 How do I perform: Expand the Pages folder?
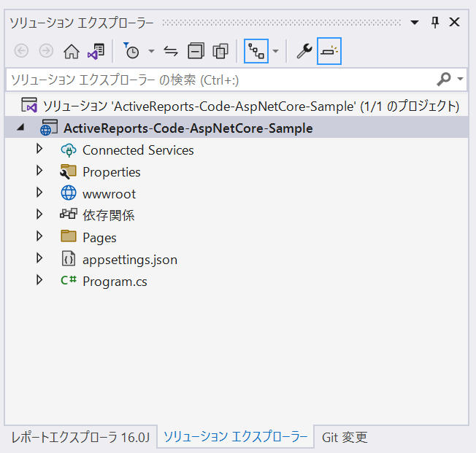[x=39, y=236]
